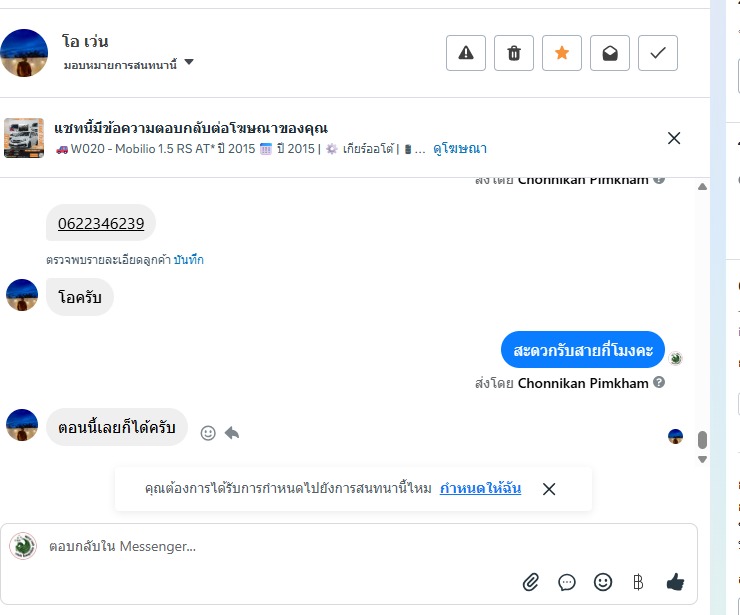React to last message with emoji
The width and height of the screenshot is (740, 615).
coord(208,433)
